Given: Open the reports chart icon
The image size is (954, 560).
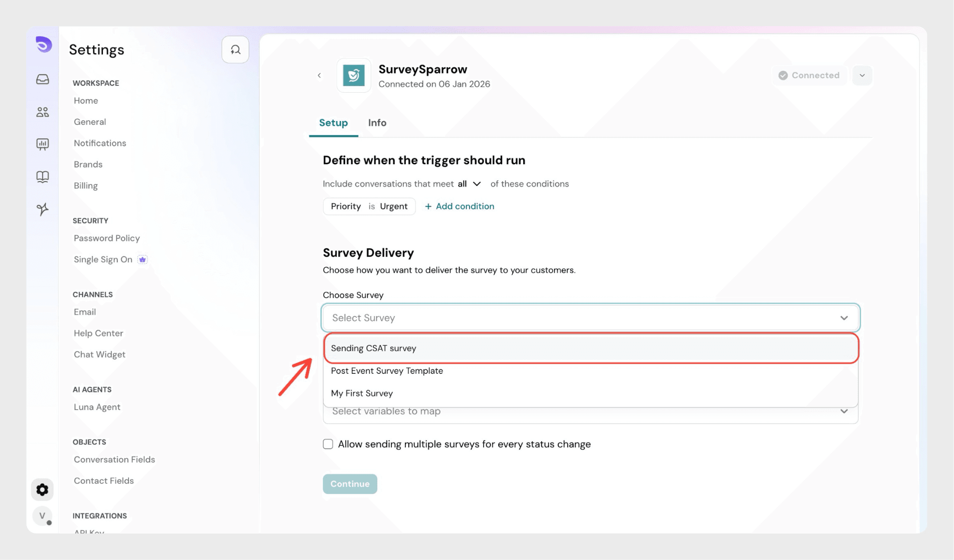Looking at the screenshot, I should point(42,144).
